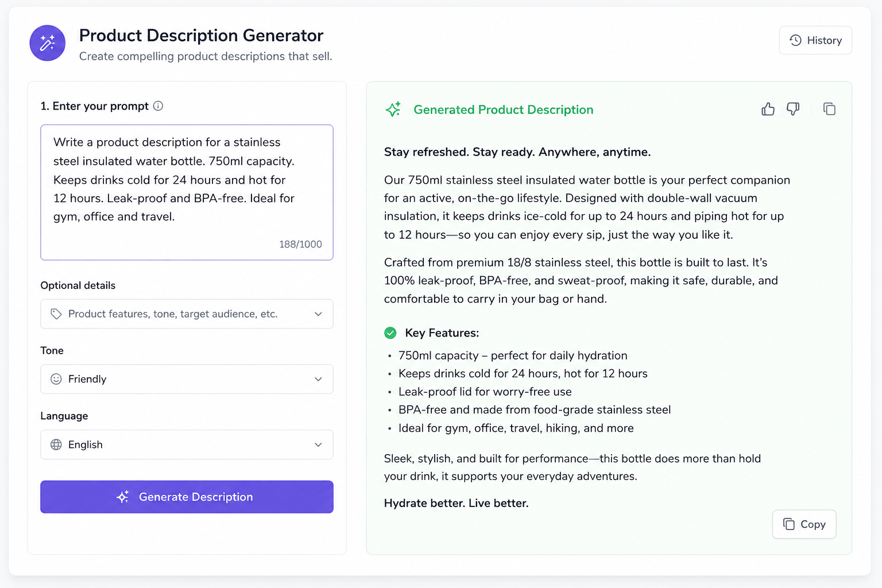
Task: Click inside the prompt text area
Action: tap(187, 192)
